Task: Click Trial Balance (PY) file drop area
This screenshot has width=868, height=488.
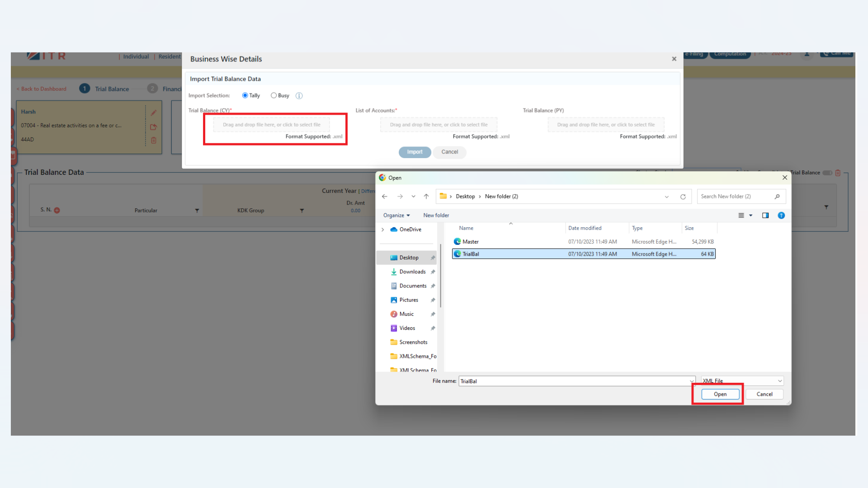Action: [x=606, y=125]
